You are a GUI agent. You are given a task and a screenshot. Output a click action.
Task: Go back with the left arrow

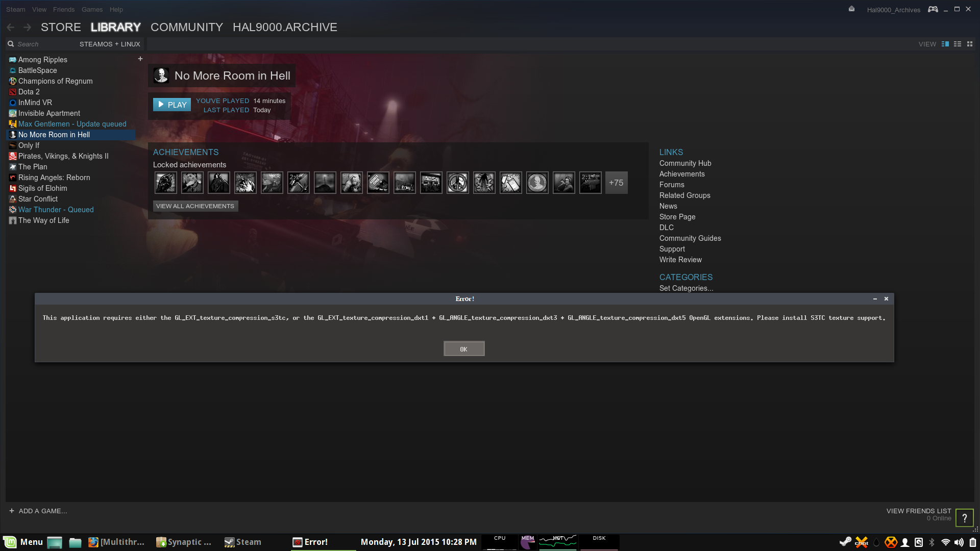(11, 27)
